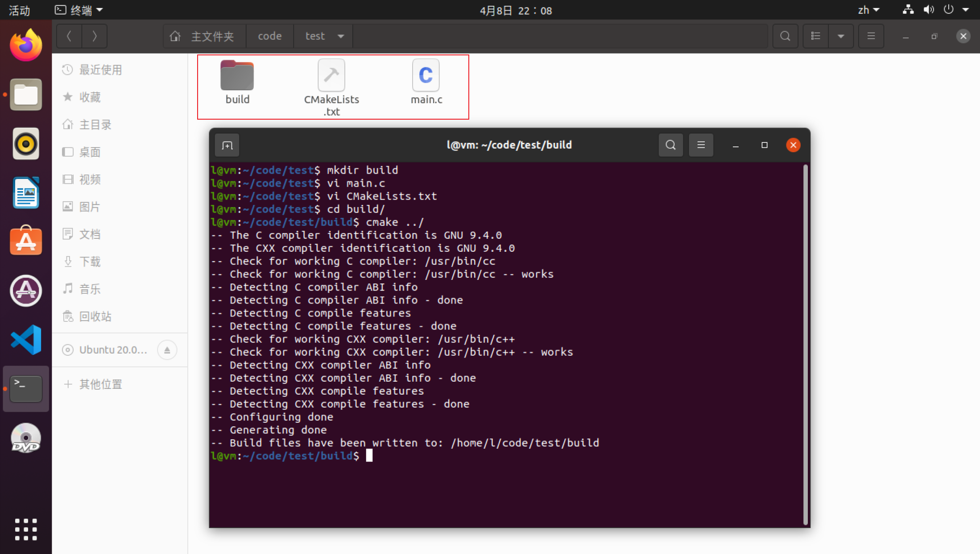980x554 pixels.
Task: Click the terminal vertical scrollbar
Action: [x=805, y=344]
